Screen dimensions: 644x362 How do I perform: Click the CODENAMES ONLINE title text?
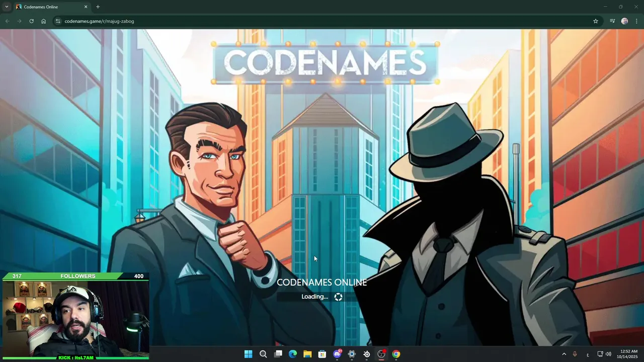pos(321,283)
